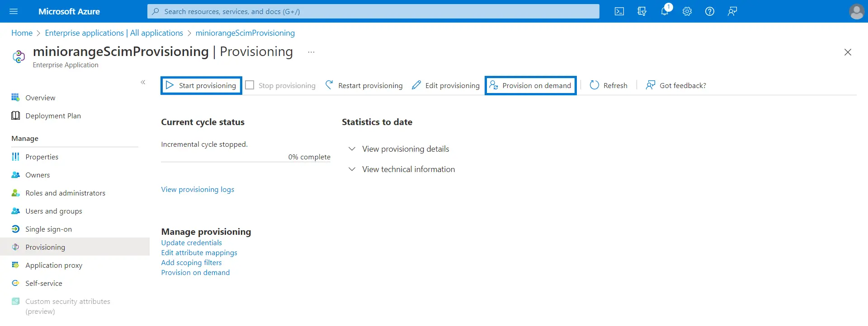Click the Start provisioning button
The width and height of the screenshot is (868, 326).
pyautogui.click(x=201, y=85)
